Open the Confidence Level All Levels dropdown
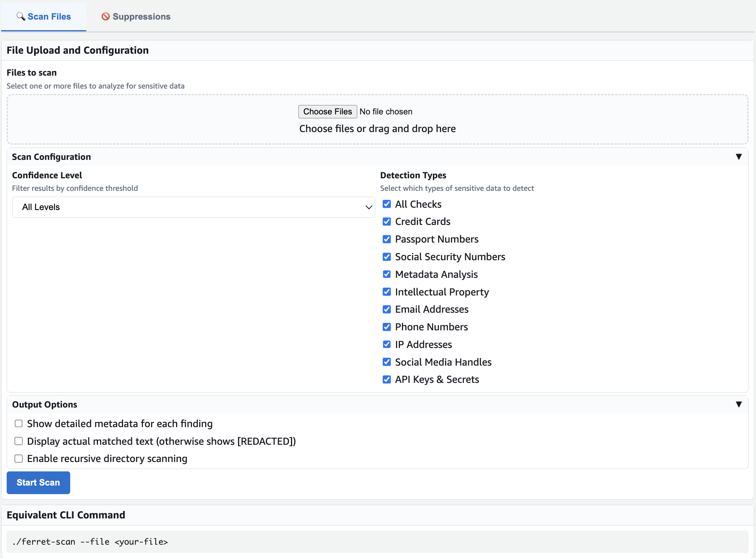756x558 pixels. pos(194,207)
